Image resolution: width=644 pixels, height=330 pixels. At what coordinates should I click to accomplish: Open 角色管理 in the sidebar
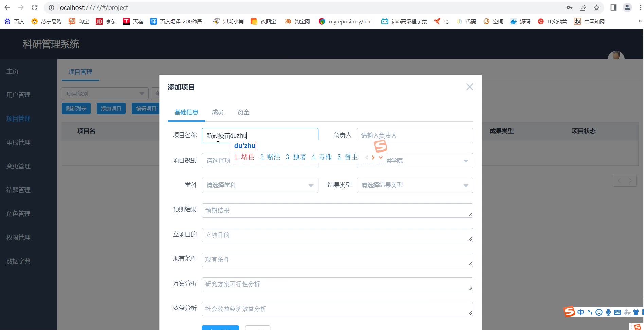tap(18, 214)
